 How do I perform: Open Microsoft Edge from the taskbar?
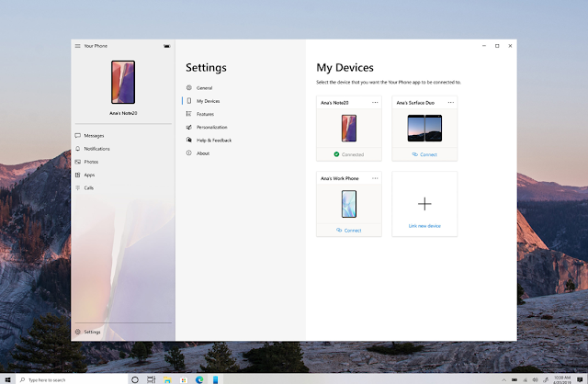coord(199,379)
